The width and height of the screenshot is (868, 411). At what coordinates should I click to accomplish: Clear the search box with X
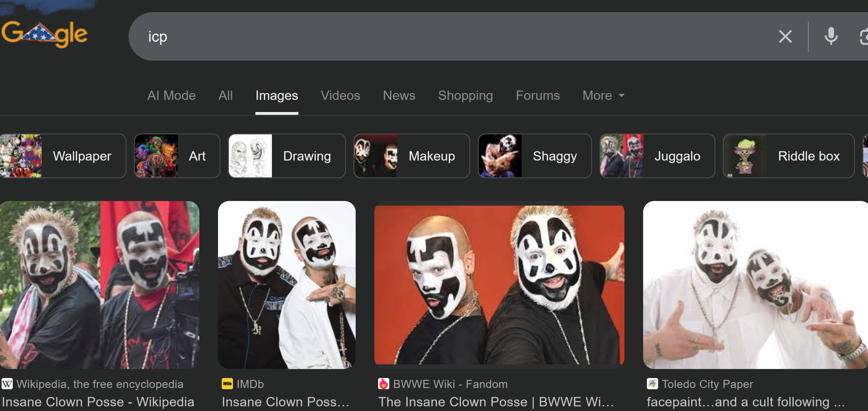pyautogui.click(x=785, y=36)
